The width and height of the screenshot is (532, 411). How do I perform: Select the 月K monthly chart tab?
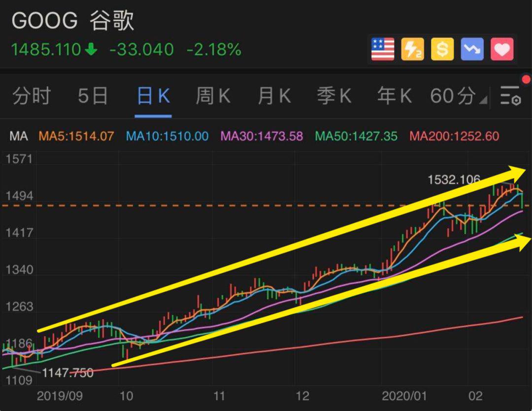coord(274,96)
